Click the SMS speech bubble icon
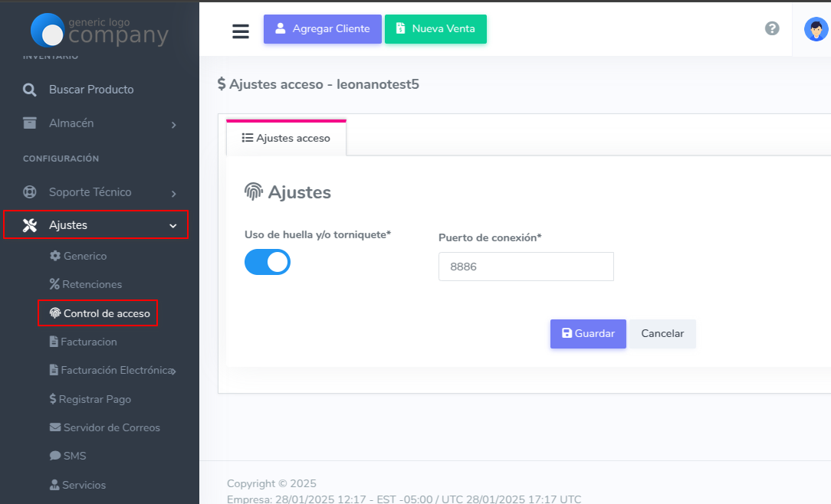This screenshot has width=831, height=504. 55,456
